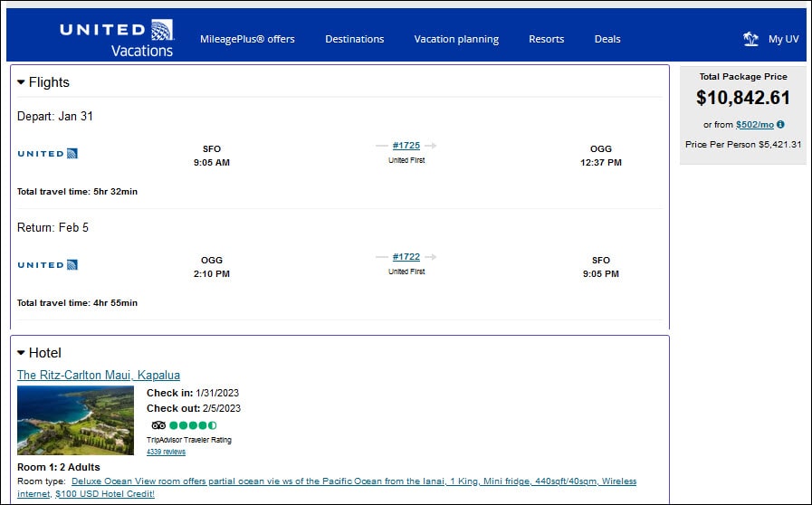Click the palm tree My UV icon
The height and width of the screenshot is (505, 812).
[x=750, y=39]
